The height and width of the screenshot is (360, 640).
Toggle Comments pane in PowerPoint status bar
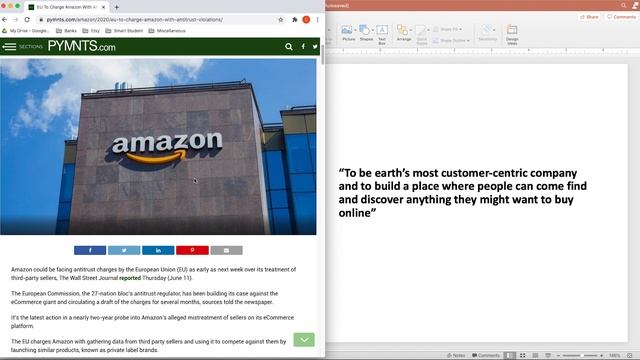(486, 356)
